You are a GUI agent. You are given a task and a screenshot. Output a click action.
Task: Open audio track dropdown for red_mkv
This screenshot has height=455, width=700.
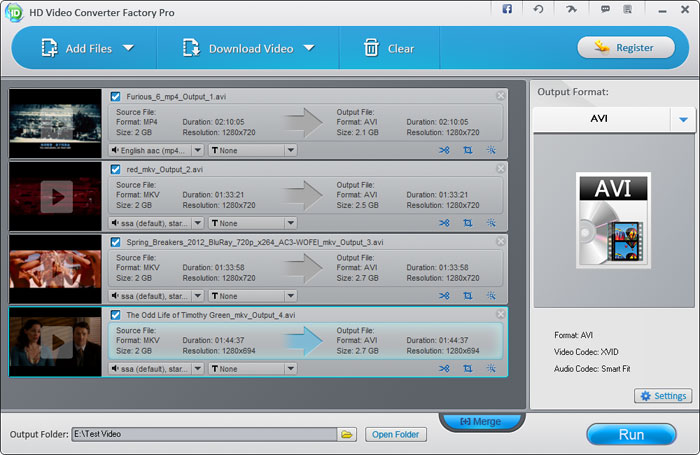pyautogui.click(x=198, y=223)
